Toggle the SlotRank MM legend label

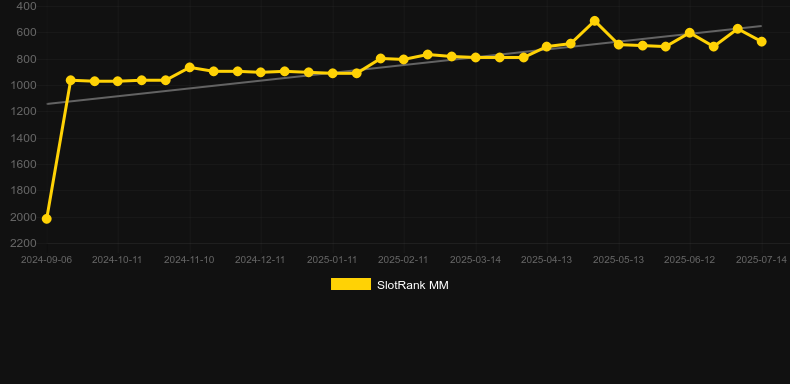click(413, 285)
